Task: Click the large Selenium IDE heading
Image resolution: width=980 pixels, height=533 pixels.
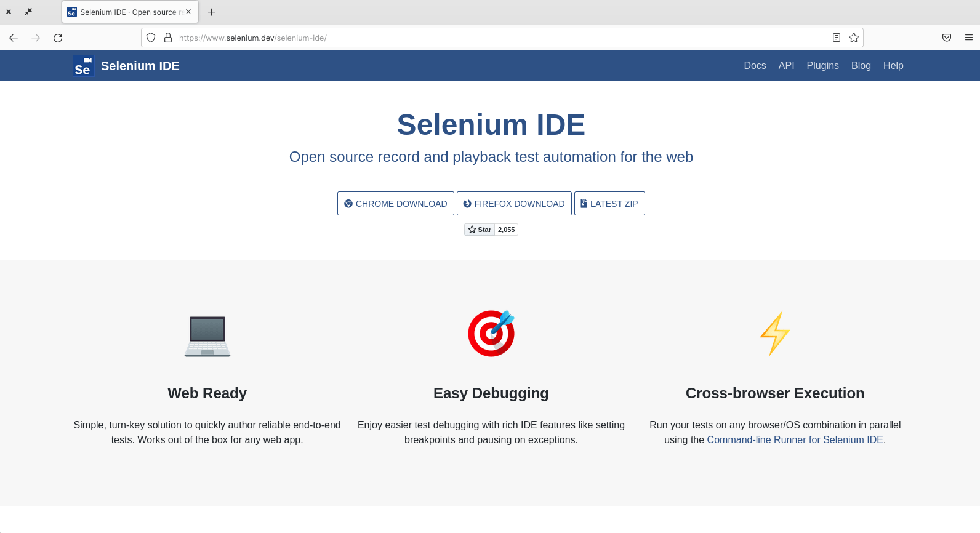Action: [x=491, y=125]
